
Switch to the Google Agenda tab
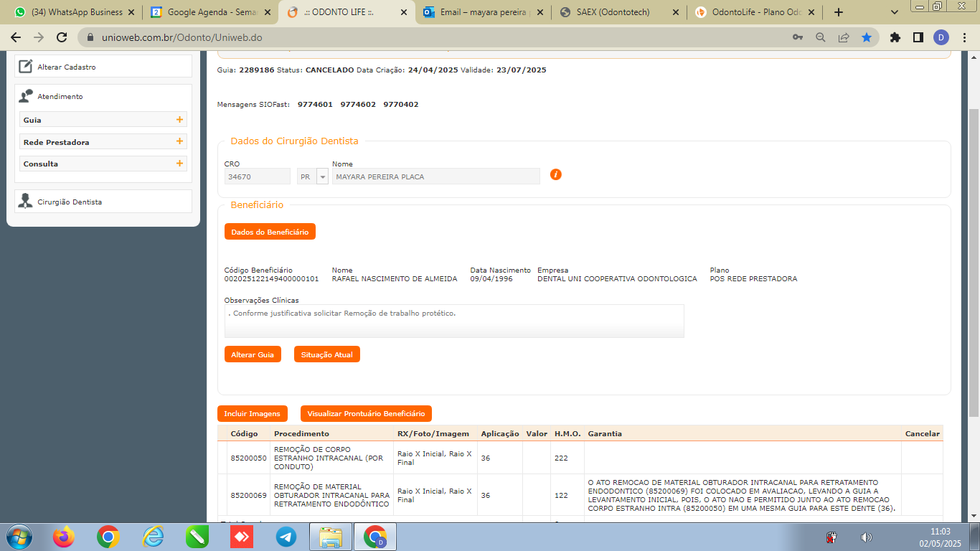(x=210, y=12)
